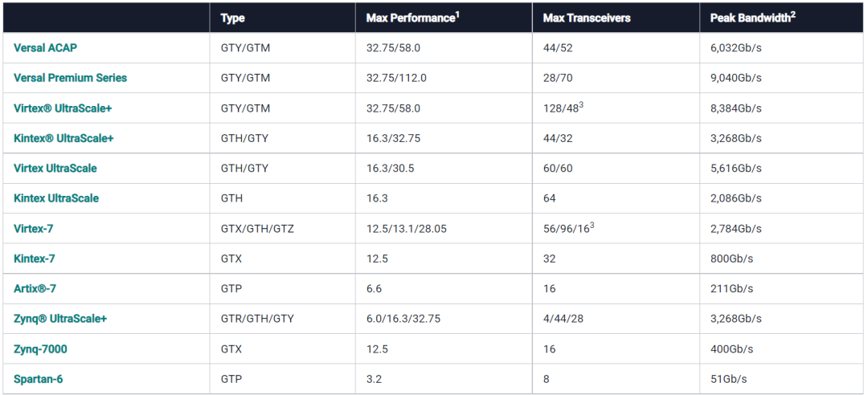
Task: Click the 9,040Gb/s bandwidth cell
Action: [735, 78]
